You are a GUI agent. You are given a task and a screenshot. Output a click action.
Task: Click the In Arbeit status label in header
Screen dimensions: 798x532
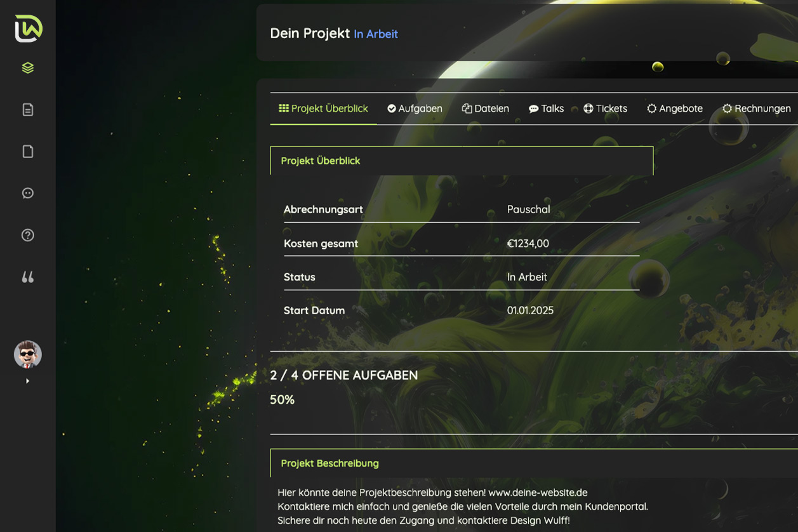click(376, 34)
